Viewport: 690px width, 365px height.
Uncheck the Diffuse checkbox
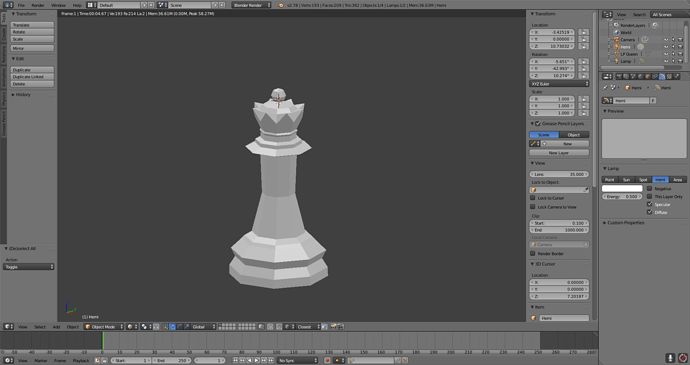(x=649, y=212)
